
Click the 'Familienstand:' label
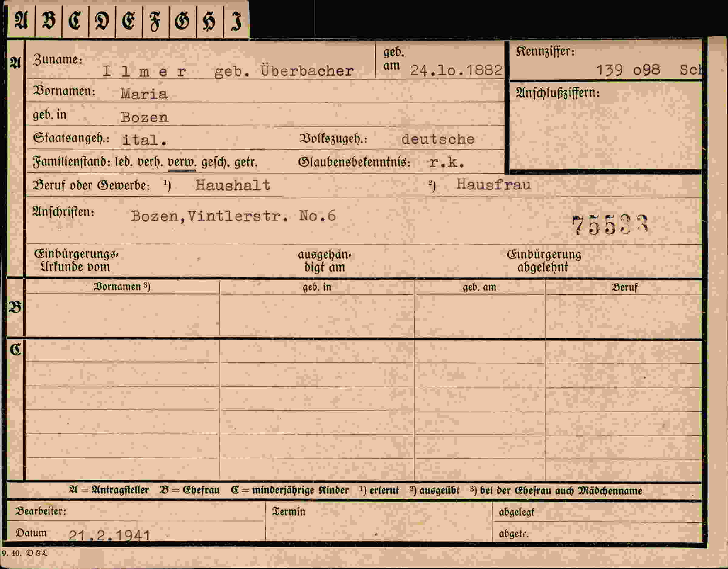click(x=72, y=162)
